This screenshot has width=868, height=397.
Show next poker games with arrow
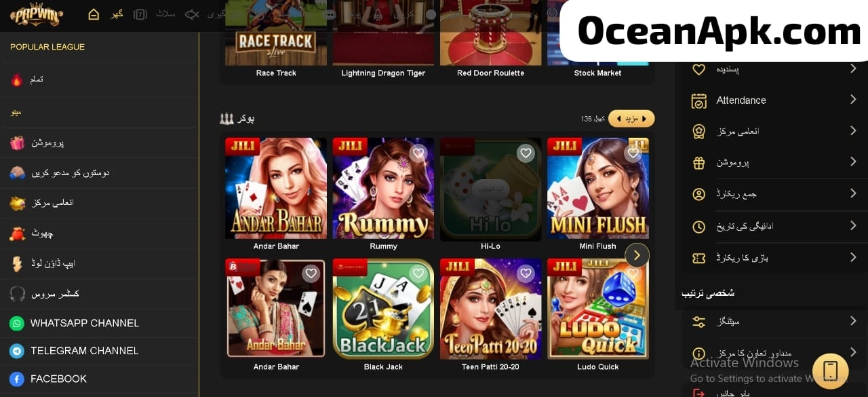point(637,255)
